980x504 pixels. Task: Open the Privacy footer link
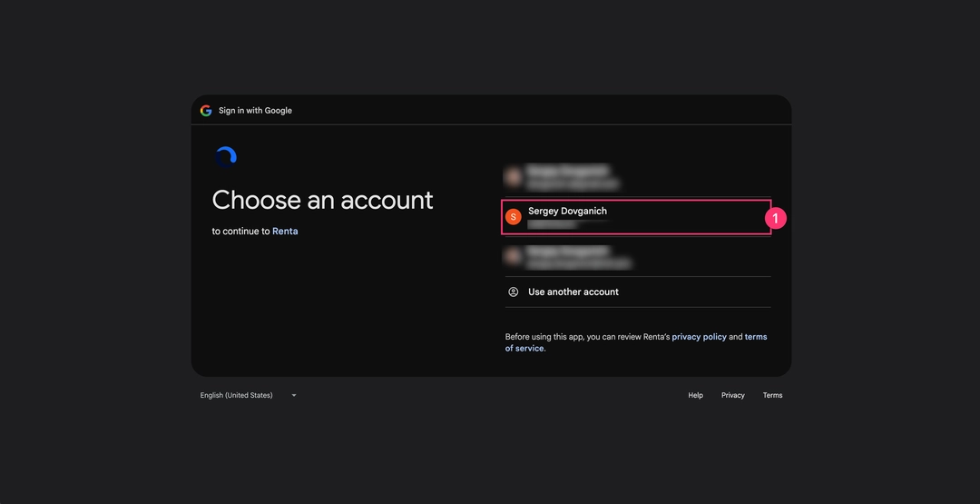[x=732, y=396]
